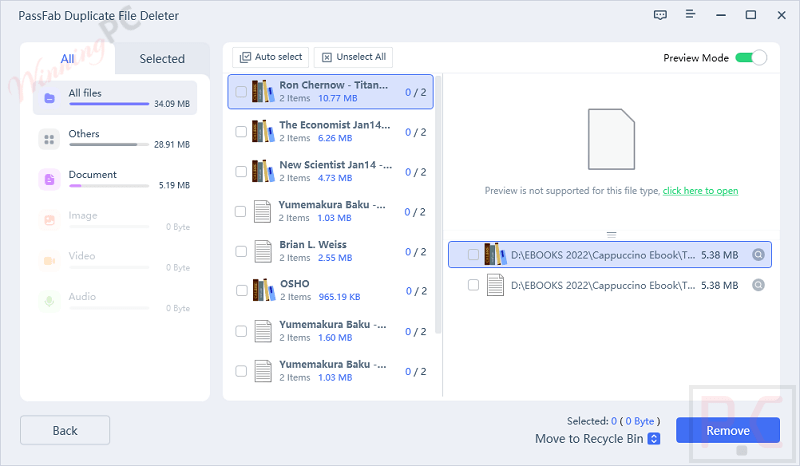This screenshot has width=800, height=466.
Task: Check The Economist Jan14 group checkbox
Action: point(241,131)
